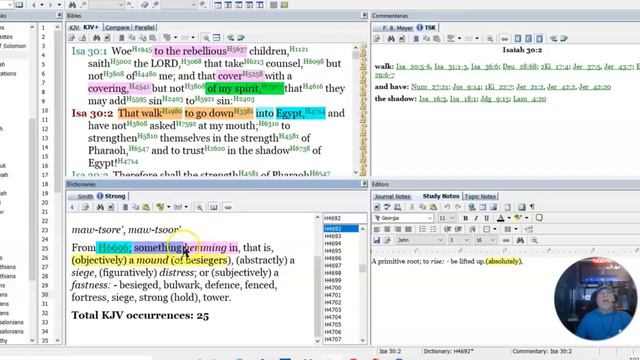Open the Compare tab in Bibles
Image resolution: width=640 pixels, height=360 pixels.
117,27
